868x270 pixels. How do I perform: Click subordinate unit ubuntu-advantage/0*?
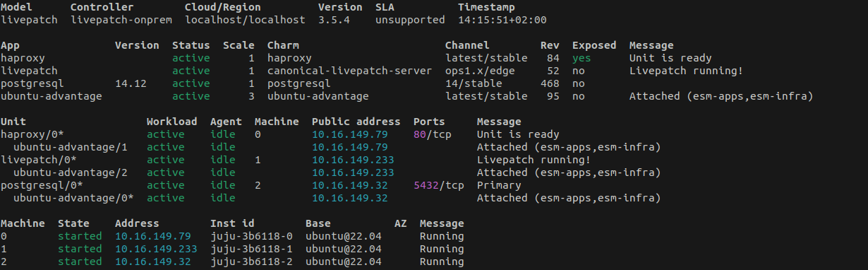[73, 198]
